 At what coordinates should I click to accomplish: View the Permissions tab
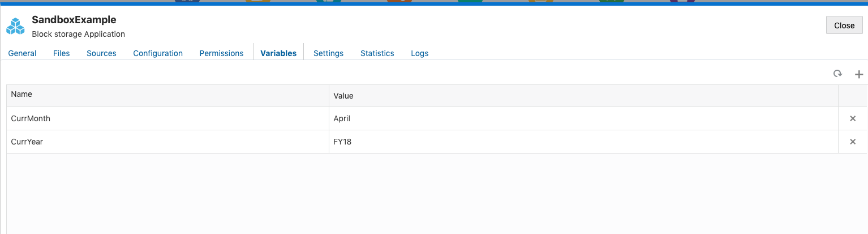tap(221, 53)
